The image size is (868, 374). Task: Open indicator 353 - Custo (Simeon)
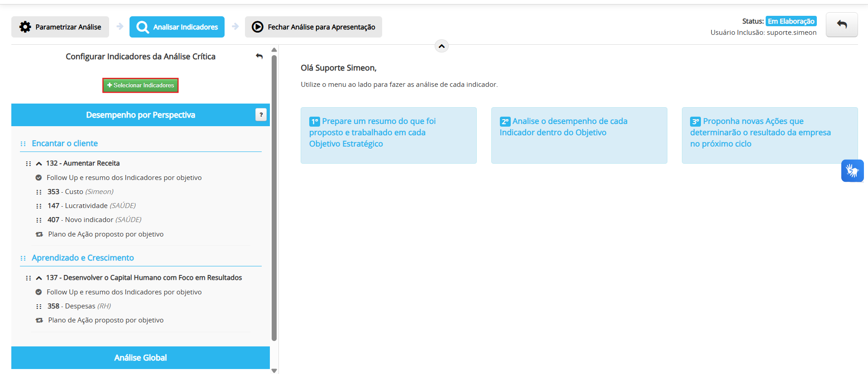(x=81, y=192)
